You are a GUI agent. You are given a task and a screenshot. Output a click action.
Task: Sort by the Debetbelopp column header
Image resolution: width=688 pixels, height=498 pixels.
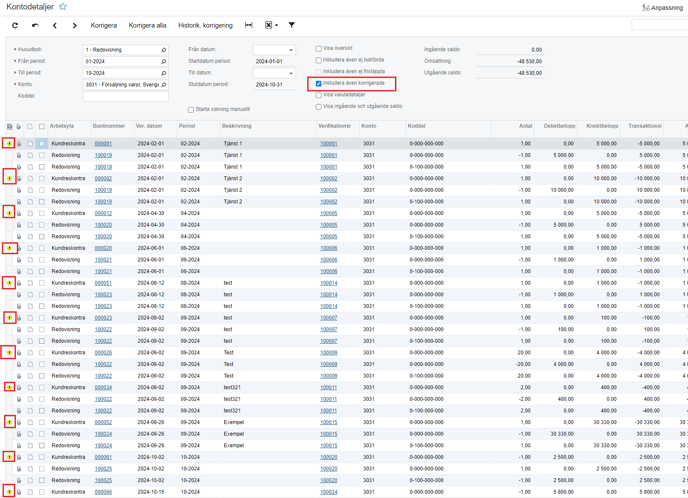(559, 126)
